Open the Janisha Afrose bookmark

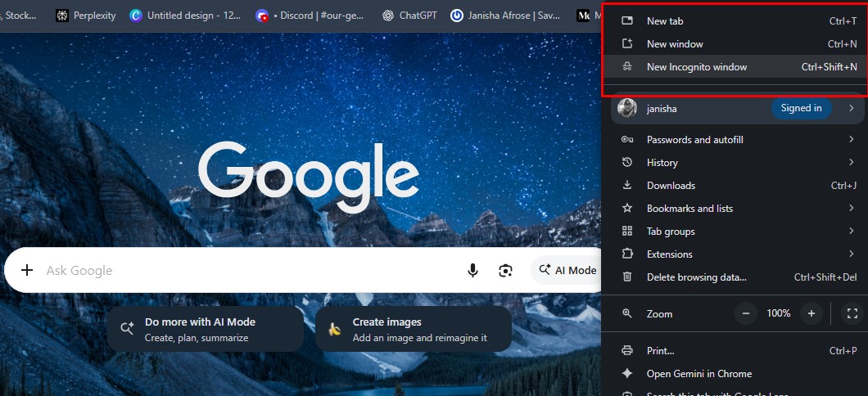click(505, 16)
